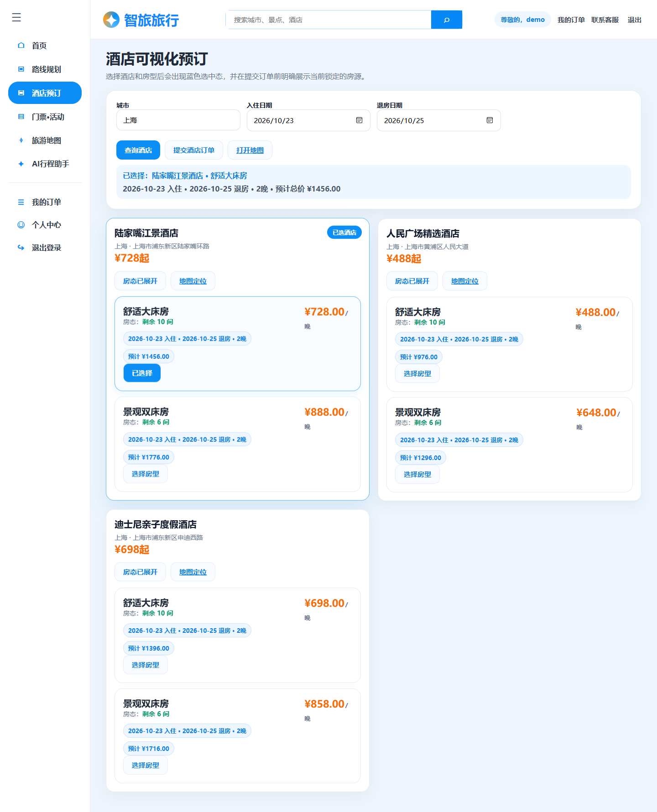Image resolution: width=657 pixels, height=812 pixels.
Task: Click the 预计总价 ¥1456.00 summary text
Action: pyautogui.click(x=308, y=189)
